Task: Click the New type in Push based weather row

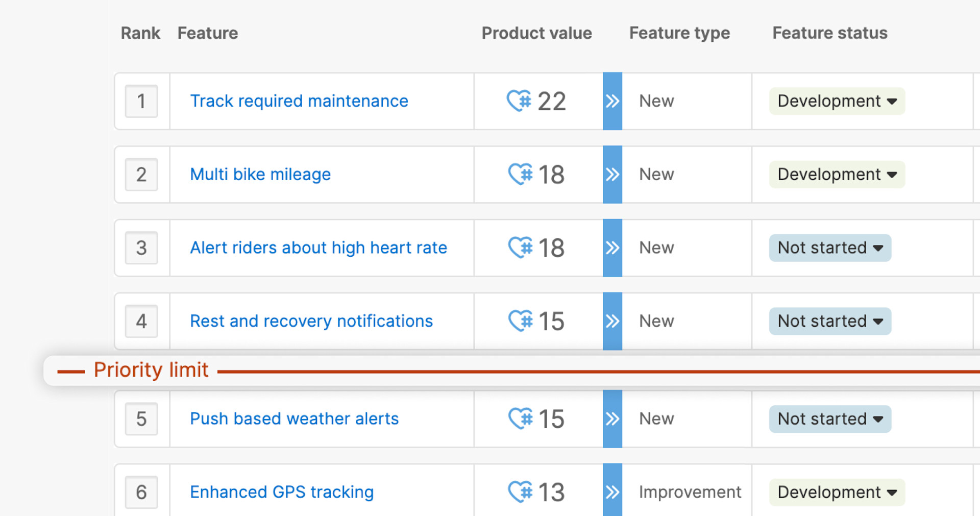Action: (x=656, y=419)
